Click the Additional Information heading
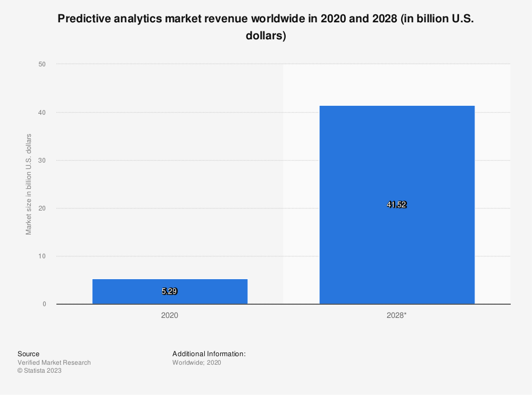Viewport: 532px width, 395px height. pyautogui.click(x=209, y=354)
